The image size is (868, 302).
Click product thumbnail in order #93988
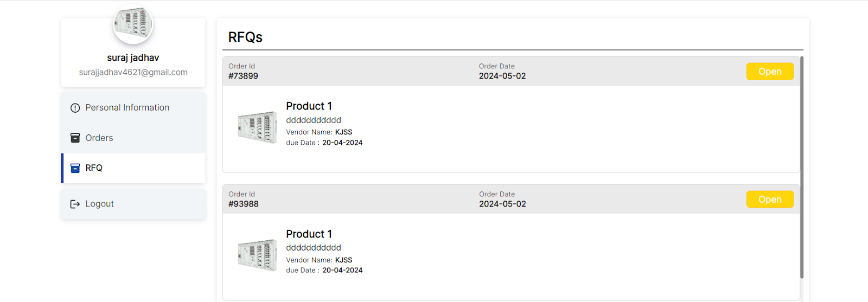click(257, 255)
